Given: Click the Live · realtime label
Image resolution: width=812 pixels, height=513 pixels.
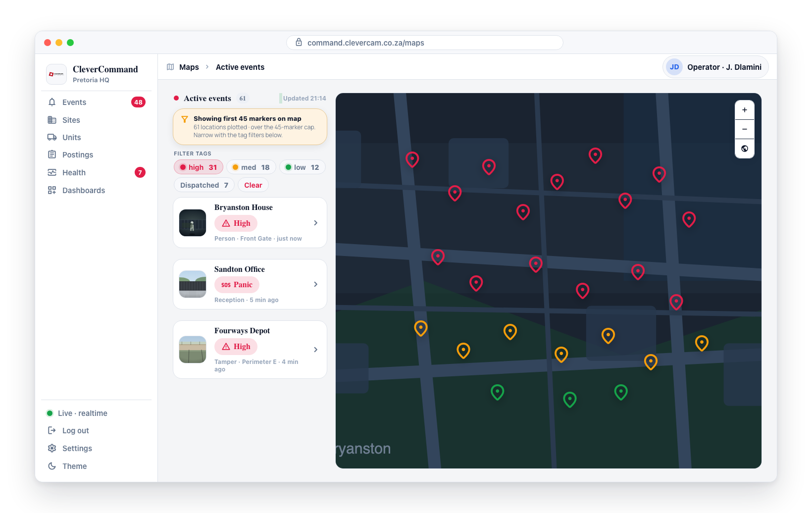Looking at the screenshot, I should [83, 413].
